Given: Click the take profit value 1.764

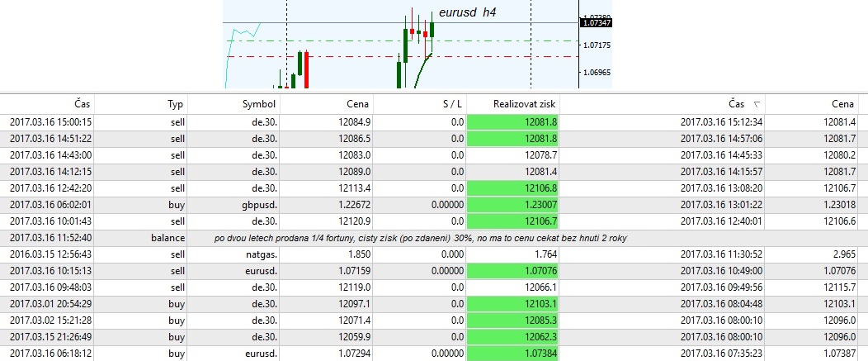Looking at the screenshot, I should click(545, 255).
